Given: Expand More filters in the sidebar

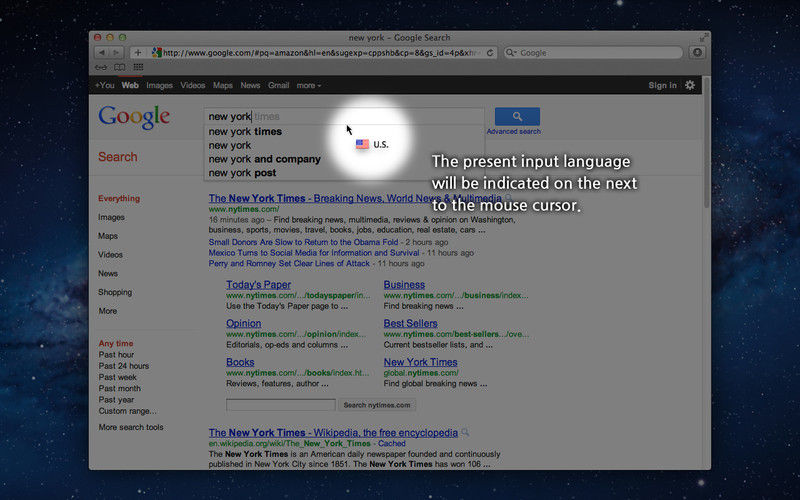Looking at the screenshot, I should (x=107, y=311).
